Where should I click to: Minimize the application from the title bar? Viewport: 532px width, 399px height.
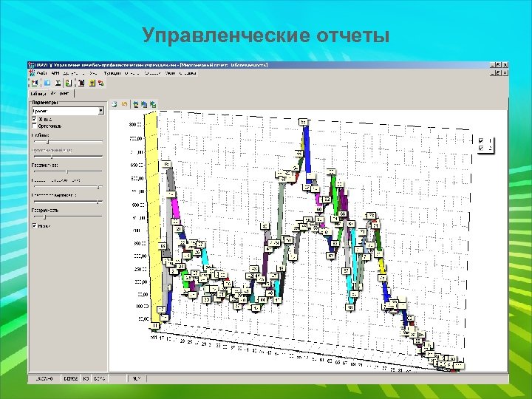click(x=492, y=64)
